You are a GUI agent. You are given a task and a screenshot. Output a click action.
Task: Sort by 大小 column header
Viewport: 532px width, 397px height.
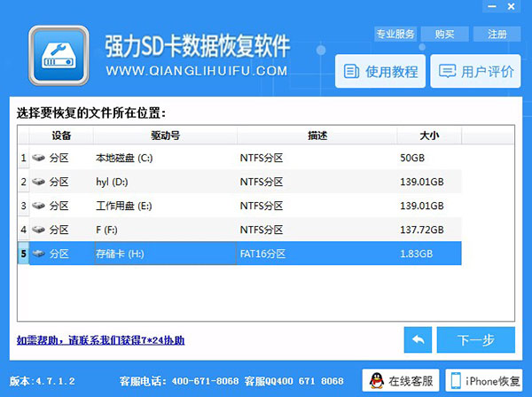tap(429, 136)
